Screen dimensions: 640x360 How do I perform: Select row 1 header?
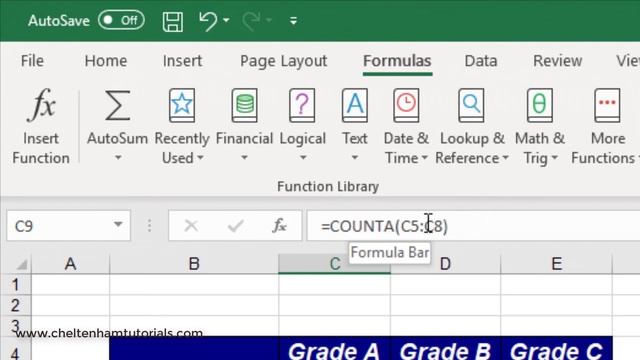pyautogui.click(x=16, y=284)
